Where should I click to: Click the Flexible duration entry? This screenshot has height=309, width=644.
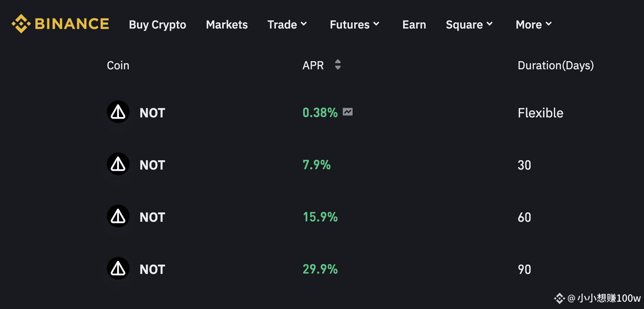click(540, 113)
